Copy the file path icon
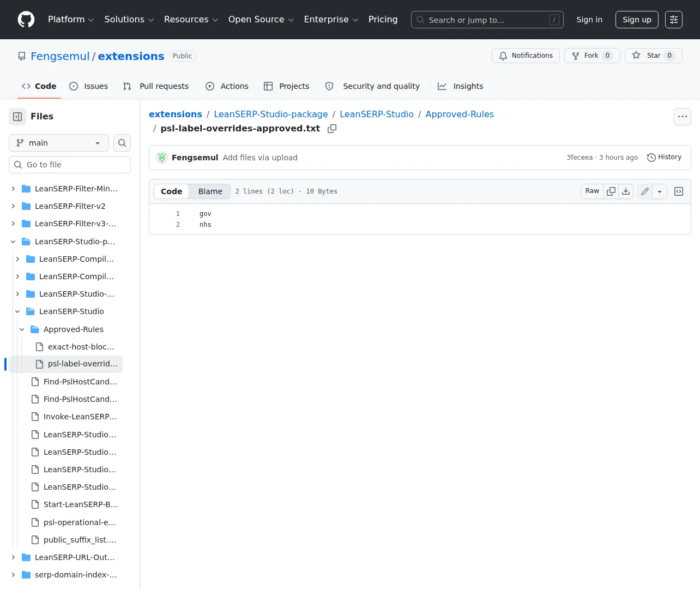Image resolution: width=700 pixels, height=590 pixels. pyautogui.click(x=332, y=129)
